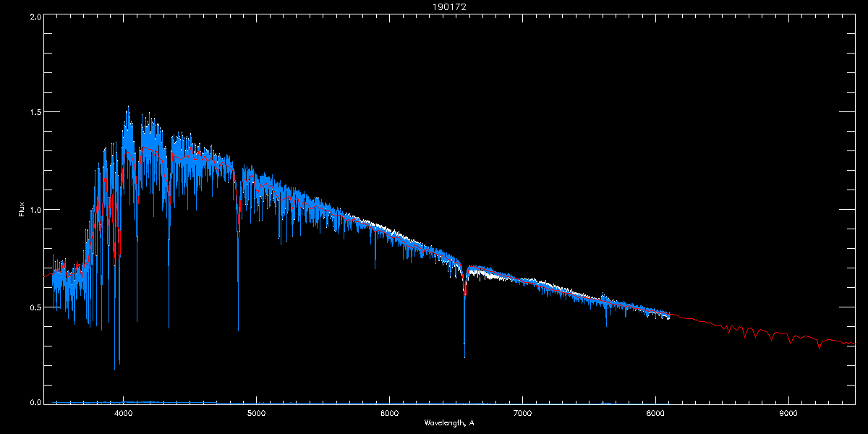Click the highest blue spectrum peak near 4000

128,107
